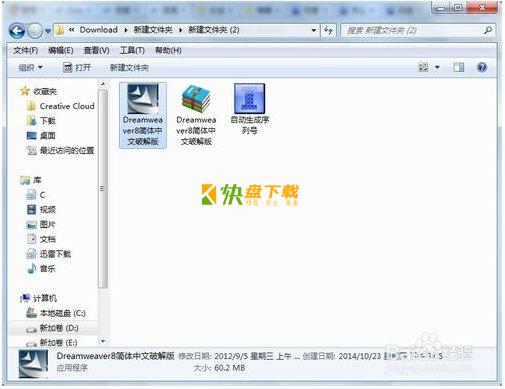Click 大小: 60.2 MB in details pane
505x389 pixels.
point(219,368)
